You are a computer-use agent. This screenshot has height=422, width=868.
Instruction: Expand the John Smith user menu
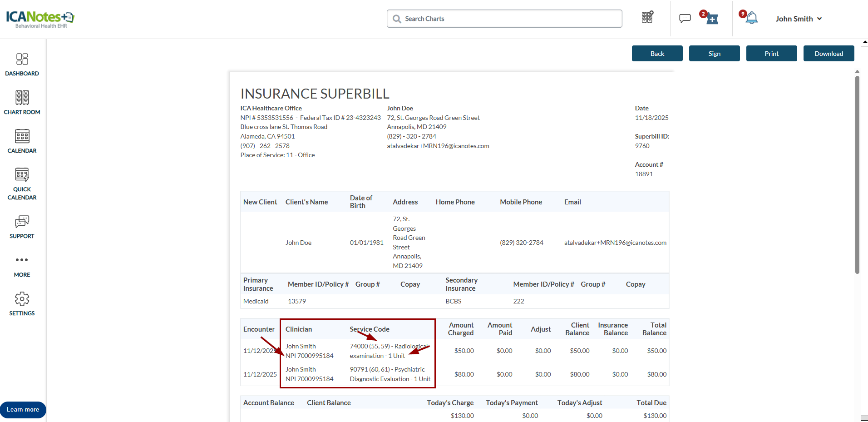coord(799,19)
